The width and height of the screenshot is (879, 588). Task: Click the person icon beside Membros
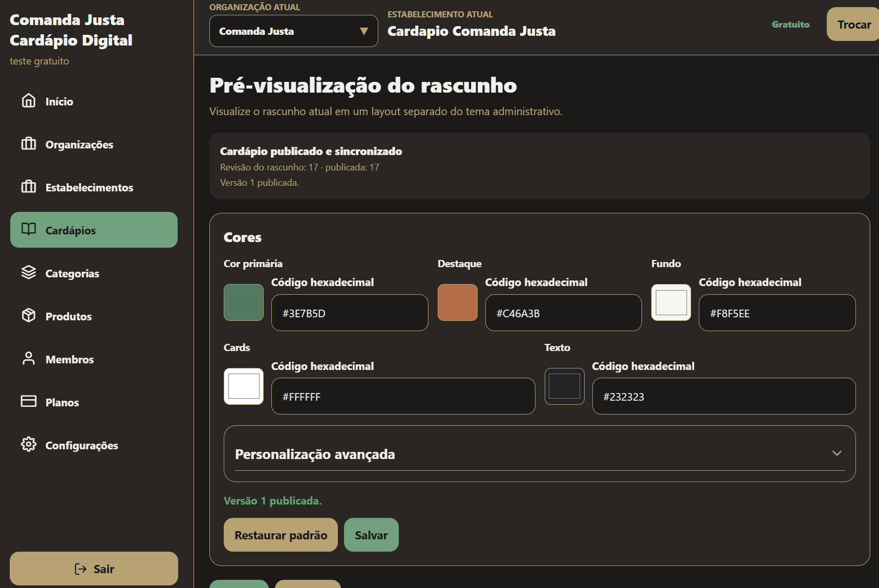(x=29, y=359)
